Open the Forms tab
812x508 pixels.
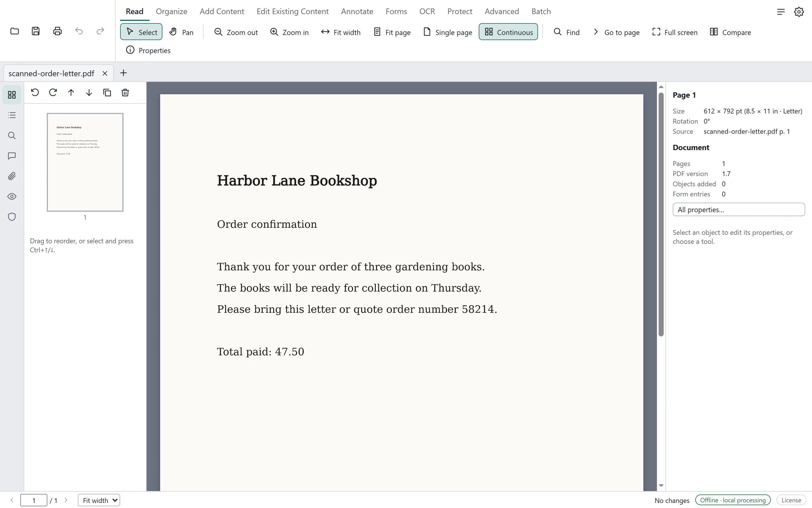tap(396, 11)
